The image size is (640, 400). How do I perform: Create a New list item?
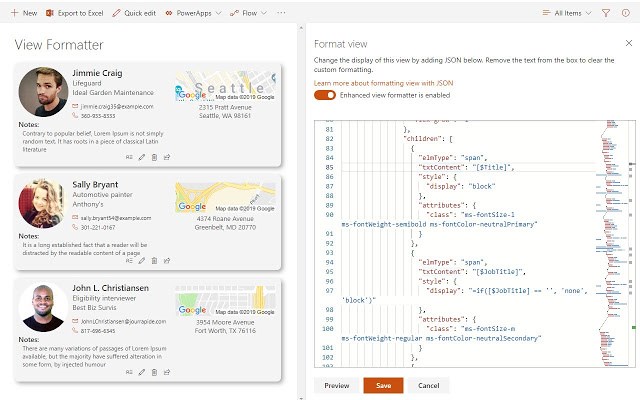tap(24, 13)
